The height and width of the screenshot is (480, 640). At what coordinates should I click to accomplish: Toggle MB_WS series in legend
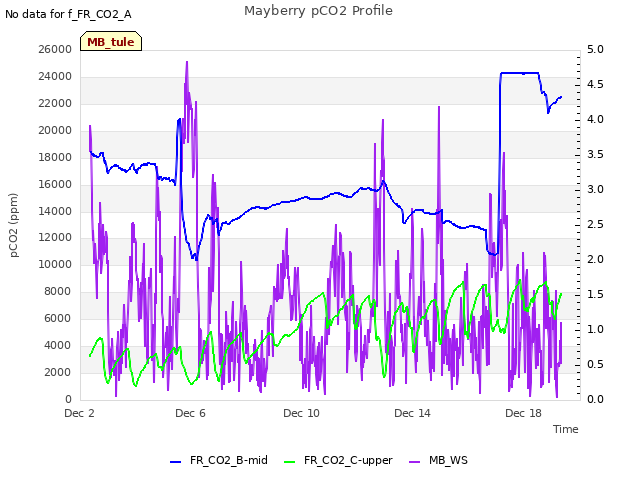(448, 460)
